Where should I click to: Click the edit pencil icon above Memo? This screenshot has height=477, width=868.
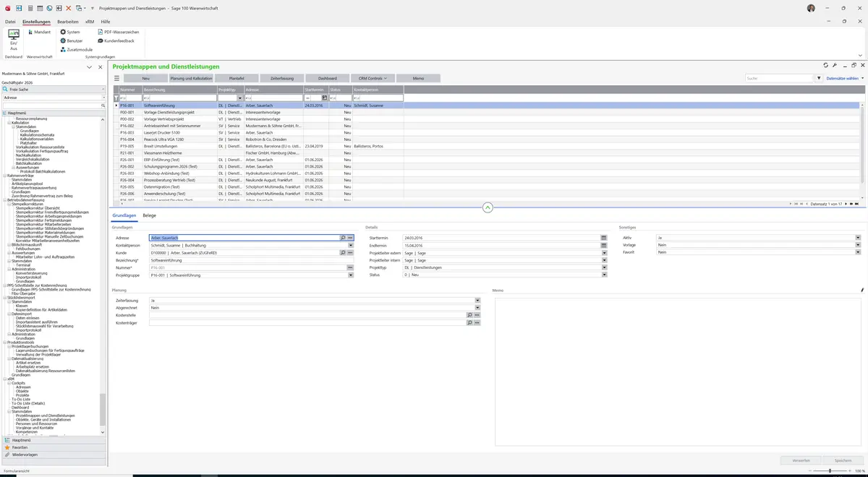(862, 290)
